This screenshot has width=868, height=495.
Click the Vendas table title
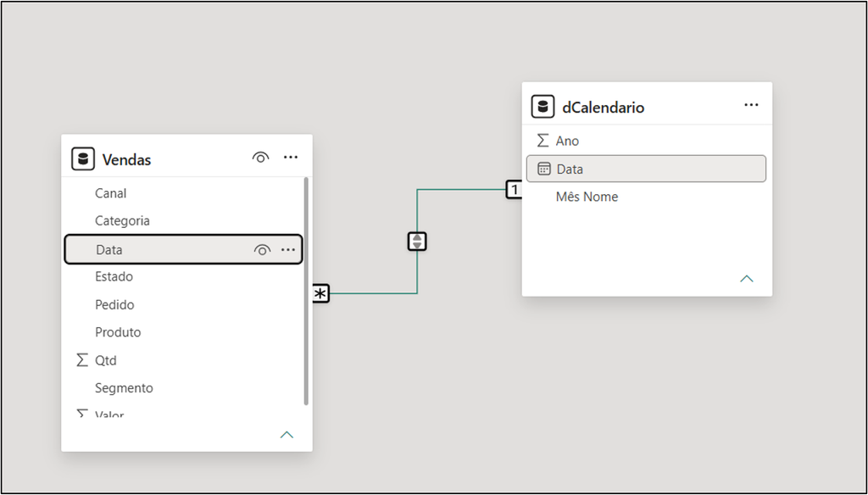click(x=127, y=160)
